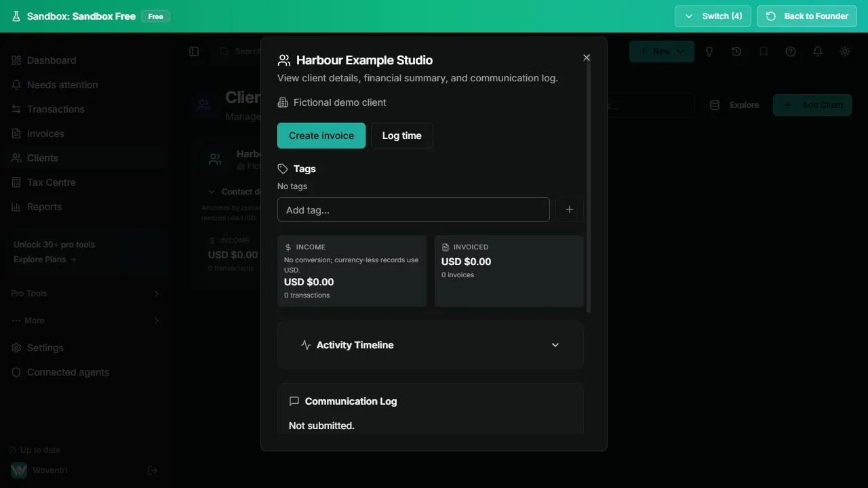
Task: Click the Log time button
Action: coord(402,136)
